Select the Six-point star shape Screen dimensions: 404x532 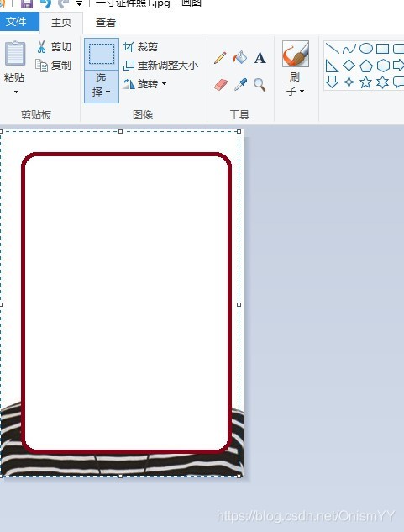click(383, 82)
